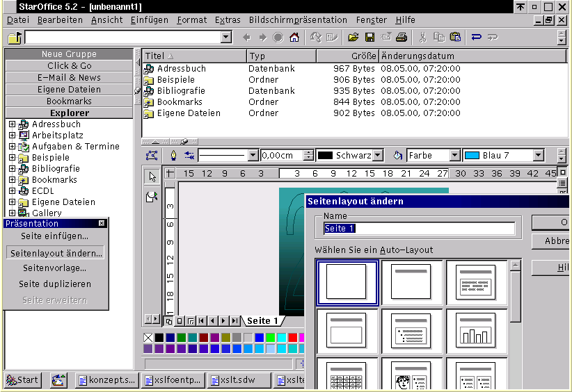Open the Bildschirmpräsentation menu

pos(298,20)
